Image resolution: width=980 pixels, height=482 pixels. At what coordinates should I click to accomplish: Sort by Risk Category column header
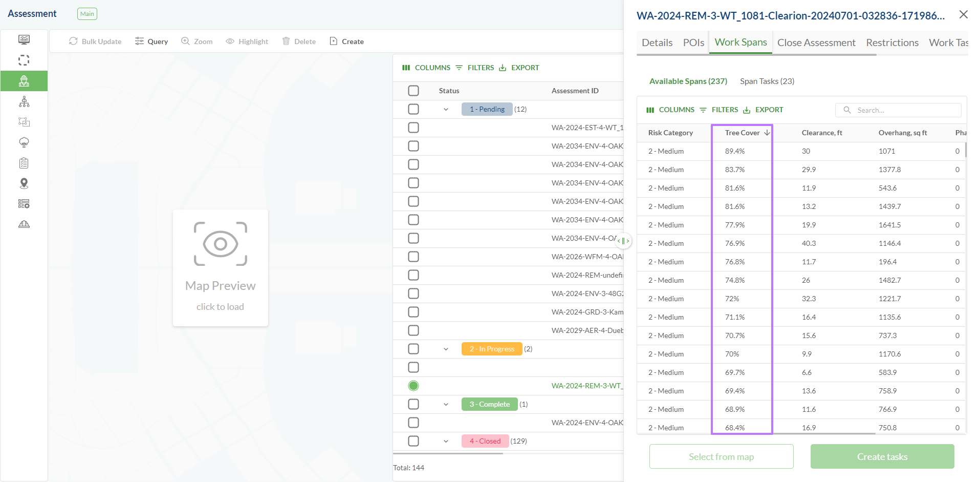(670, 133)
